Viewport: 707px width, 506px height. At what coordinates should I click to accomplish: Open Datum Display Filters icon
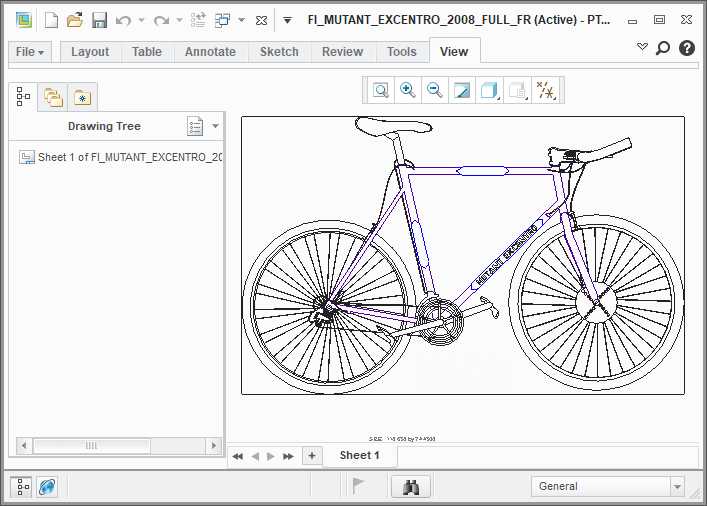click(546, 90)
